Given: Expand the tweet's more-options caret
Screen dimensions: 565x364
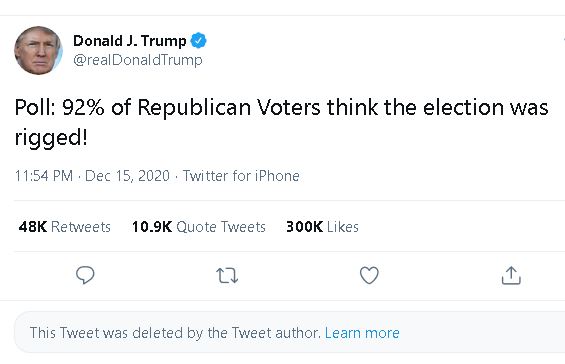Looking at the screenshot, I should (x=563, y=39).
